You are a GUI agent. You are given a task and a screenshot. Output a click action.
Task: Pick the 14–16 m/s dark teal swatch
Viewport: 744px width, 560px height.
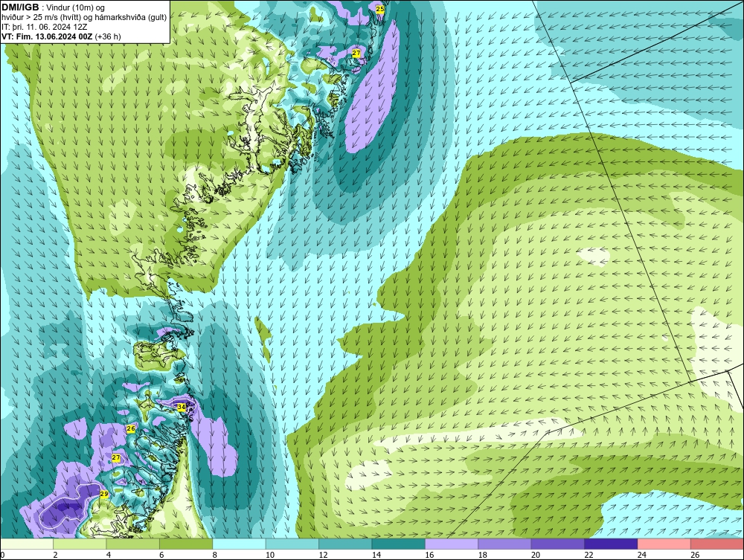click(x=399, y=544)
